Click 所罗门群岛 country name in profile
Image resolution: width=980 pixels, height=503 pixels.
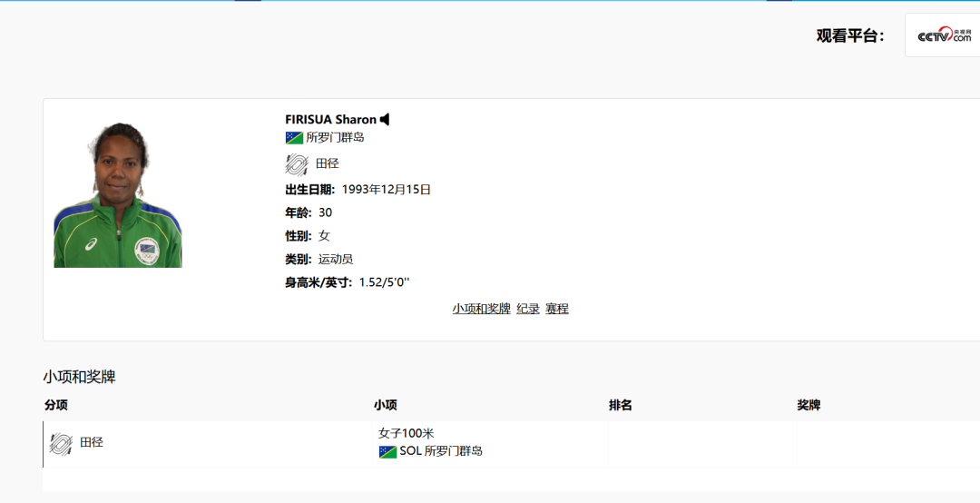pyautogui.click(x=335, y=138)
